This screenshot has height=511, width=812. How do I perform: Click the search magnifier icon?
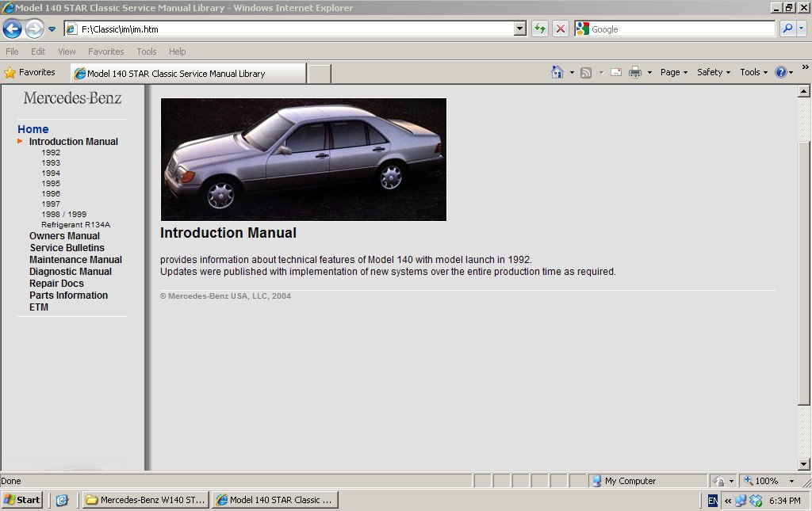787,29
